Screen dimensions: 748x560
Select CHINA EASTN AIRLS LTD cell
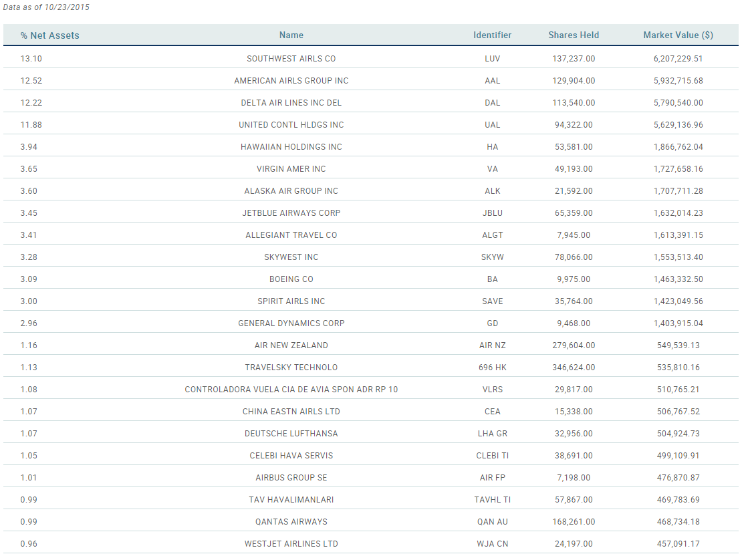point(291,411)
